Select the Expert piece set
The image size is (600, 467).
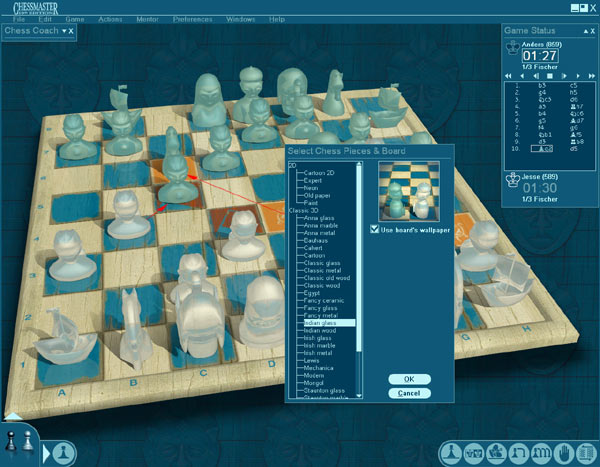[313, 180]
